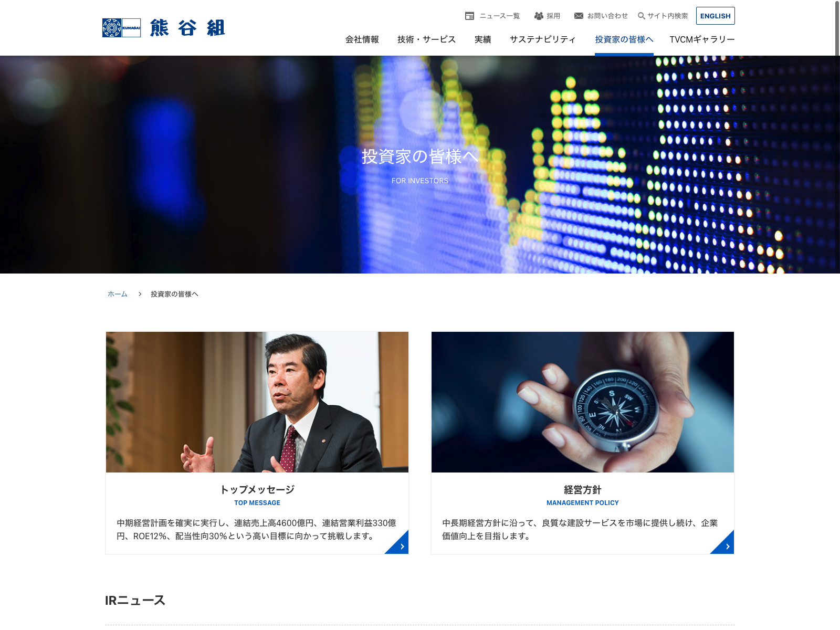Open the compass management policy image
The image size is (840, 630).
tap(582, 402)
